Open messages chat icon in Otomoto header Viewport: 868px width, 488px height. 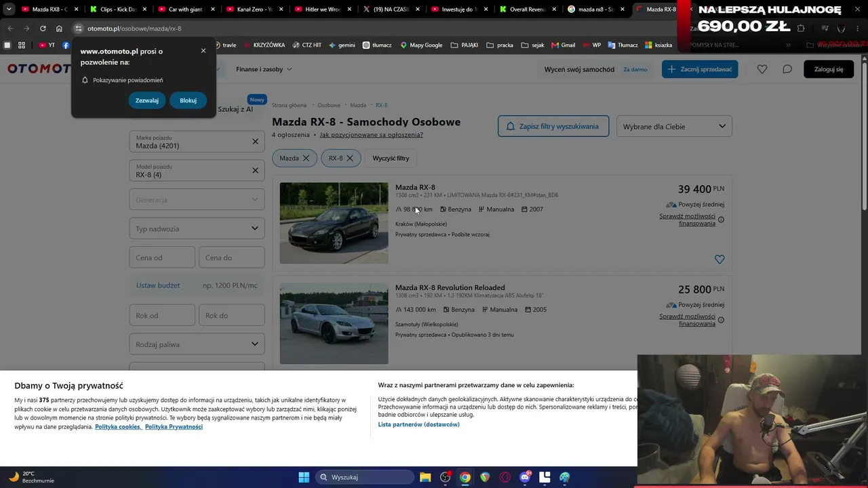coord(787,69)
